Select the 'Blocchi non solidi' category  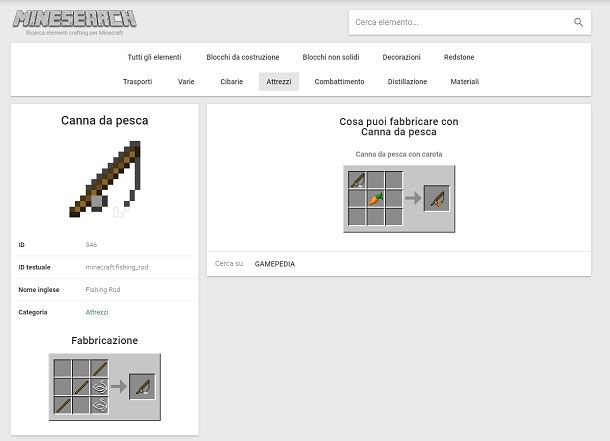[331, 57]
